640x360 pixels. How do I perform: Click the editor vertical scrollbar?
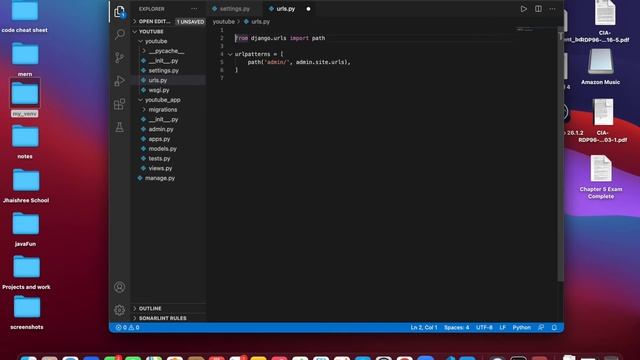click(x=560, y=155)
